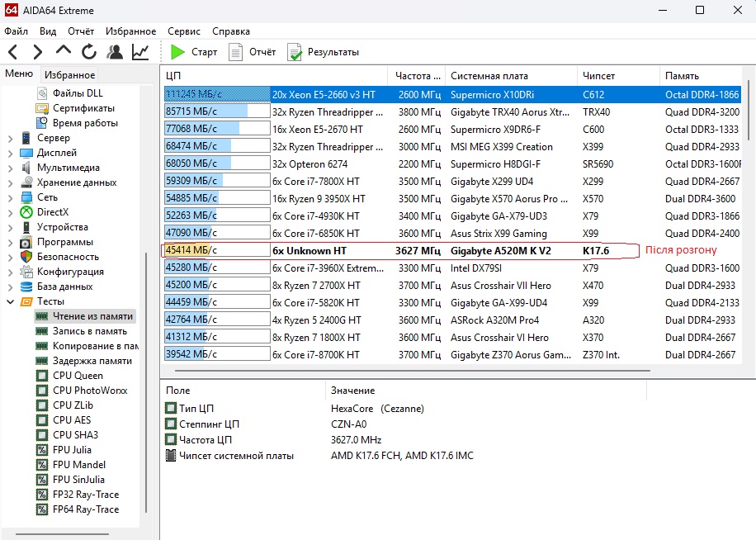The image size is (756, 540).
Task: Select the FP64 Ray-Trace test
Action: coord(86,509)
